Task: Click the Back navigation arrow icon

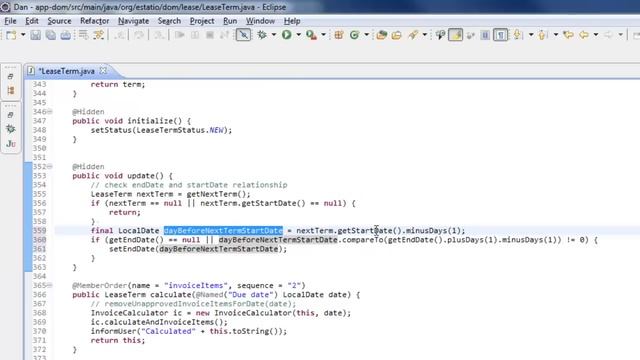Action: tap(584, 35)
